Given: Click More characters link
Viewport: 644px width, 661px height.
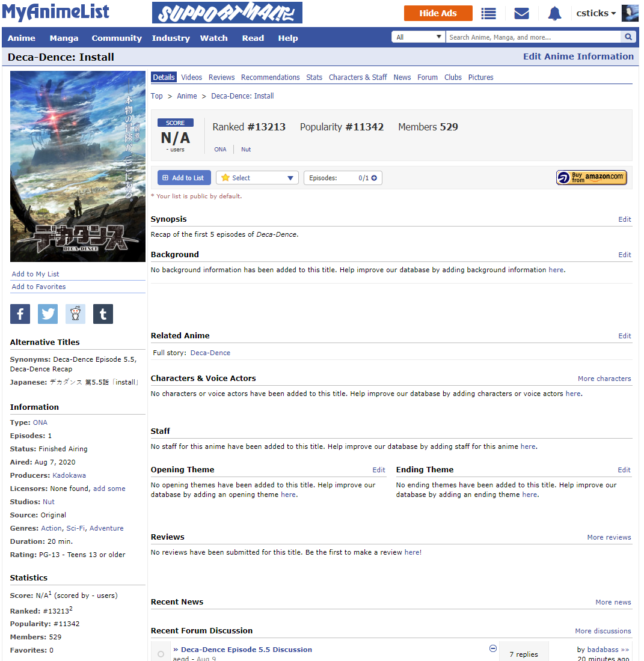Looking at the screenshot, I should [x=604, y=379].
